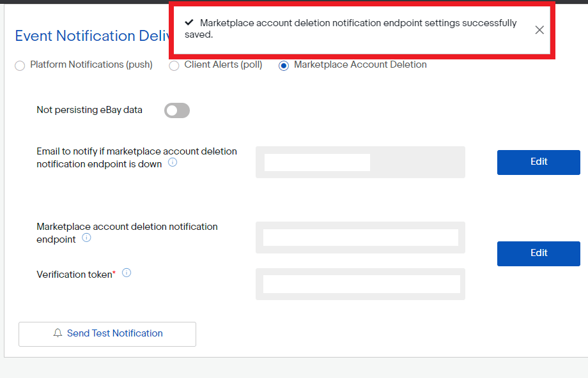
Task: Click the bell icon in Send Test Notification
Action: coord(58,333)
